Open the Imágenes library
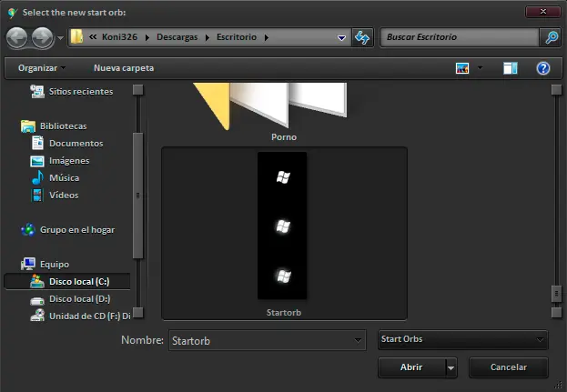The image size is (567, 392). click(60, 161)
